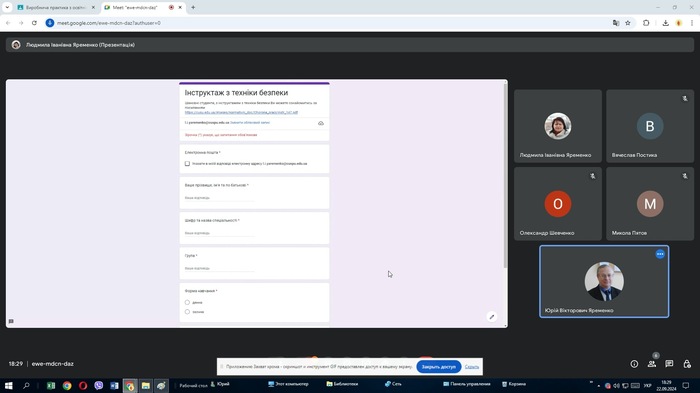Open 'Панель управления' taskbar shortcut
Image resolution: width=700 pixels, height=393 pixels.
[x=467, y=384]
